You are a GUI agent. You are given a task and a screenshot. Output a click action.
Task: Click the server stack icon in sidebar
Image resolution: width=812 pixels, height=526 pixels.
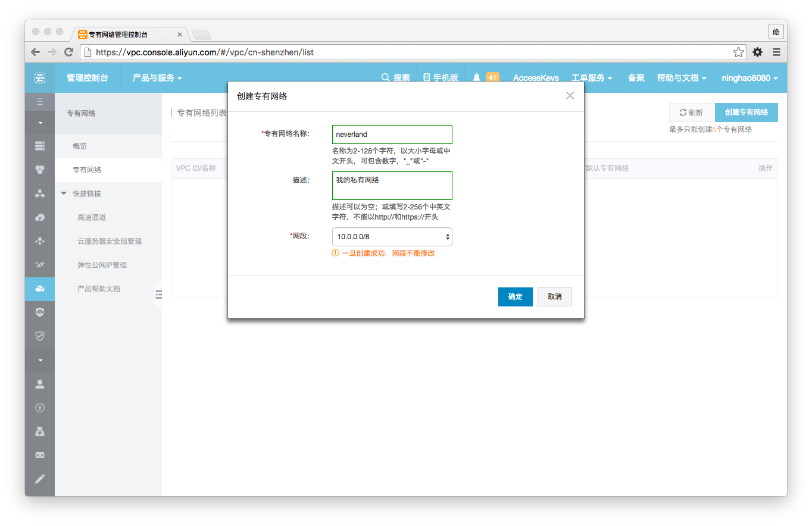tap(40, 146)
